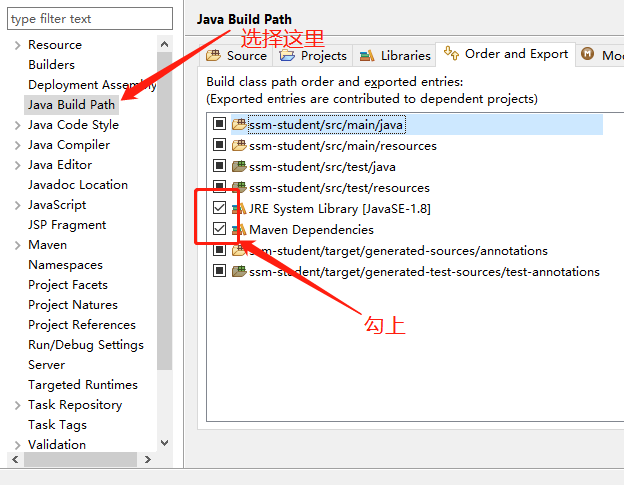Open Targeted Runtimes page

click(x=83, y=385)
